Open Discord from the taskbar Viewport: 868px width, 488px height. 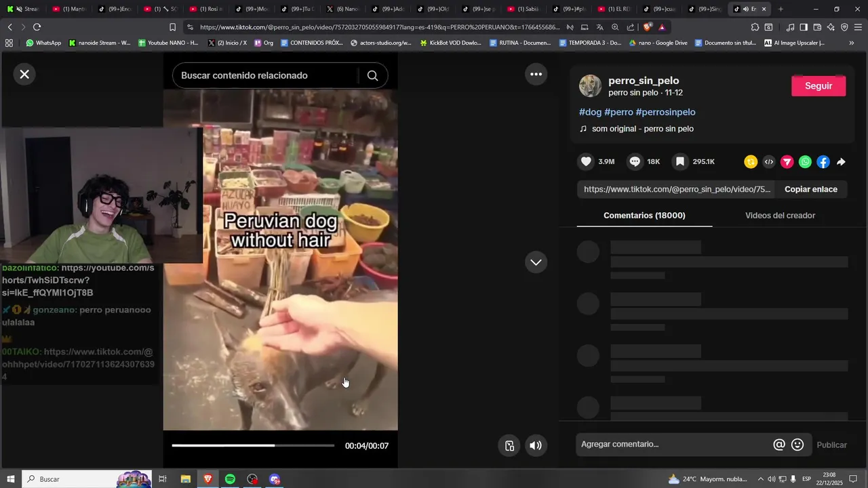pyautogui.click(x=275, y=479)
